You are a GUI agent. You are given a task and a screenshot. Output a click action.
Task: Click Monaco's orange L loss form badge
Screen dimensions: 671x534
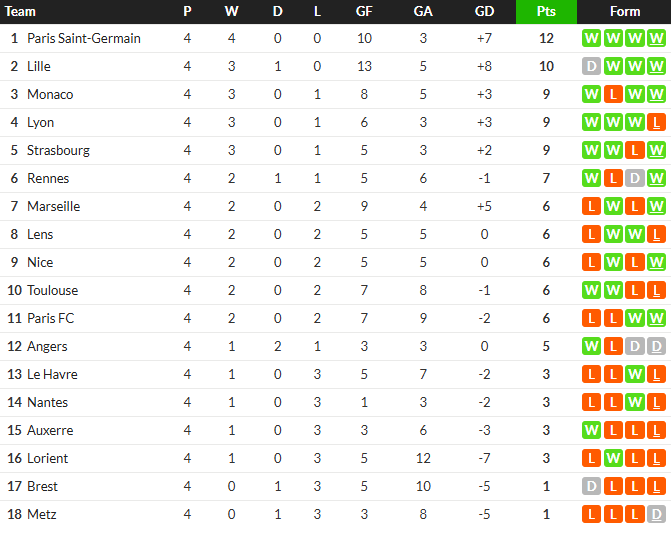coord(613,95)
